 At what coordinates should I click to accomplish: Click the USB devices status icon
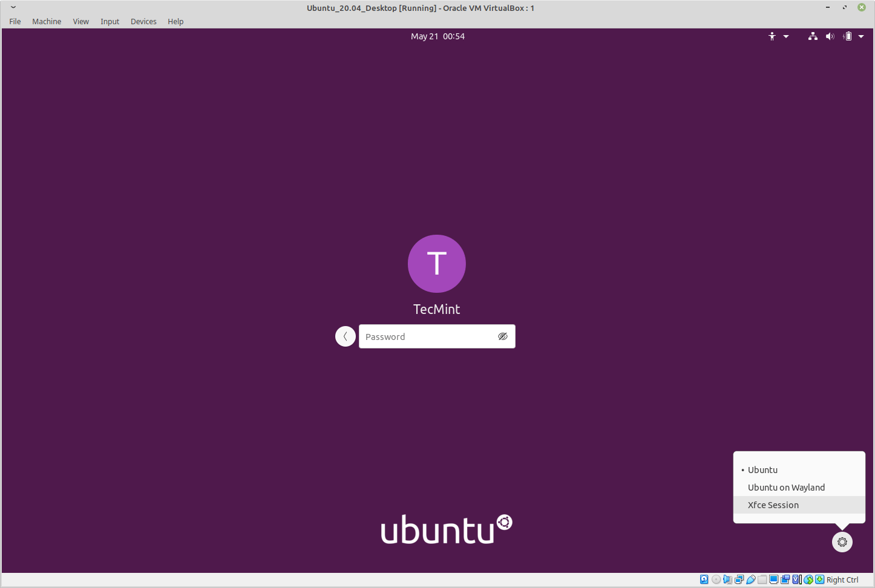coord(750,580)
